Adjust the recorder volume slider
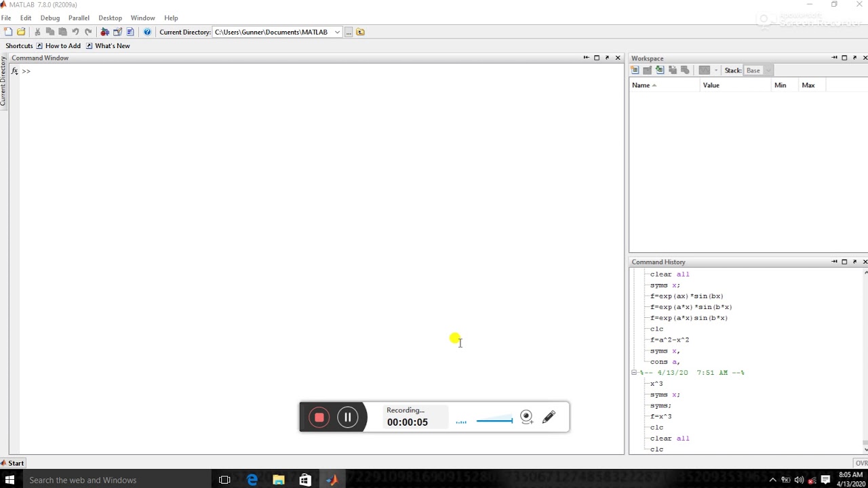This screenshot has width=868, height=488. point(494,421)
